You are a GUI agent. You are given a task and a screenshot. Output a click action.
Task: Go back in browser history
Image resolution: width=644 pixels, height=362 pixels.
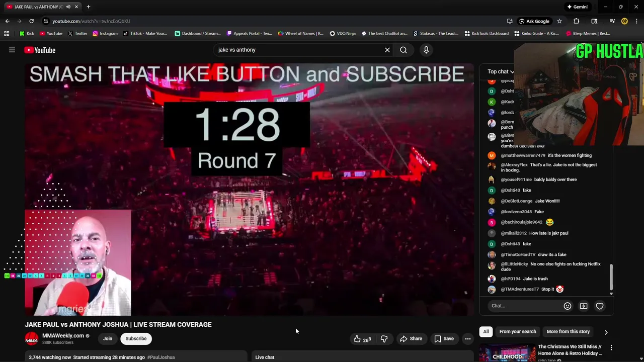(7, 21)
